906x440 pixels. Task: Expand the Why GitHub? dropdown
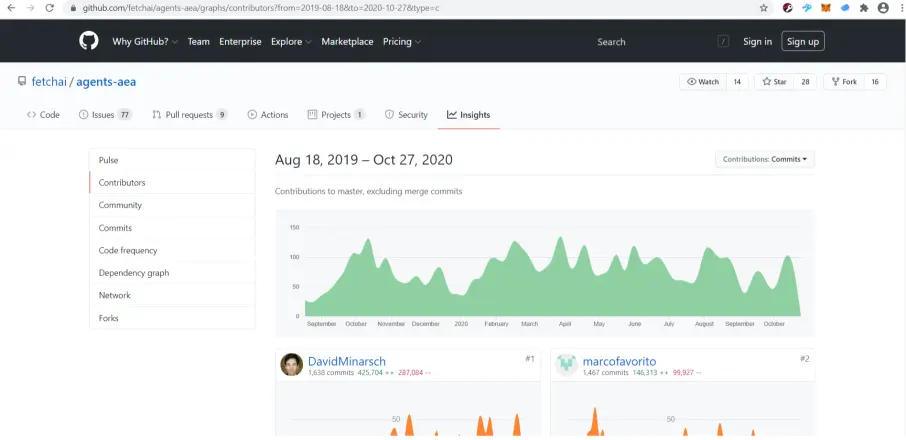(x=145, y=42)
